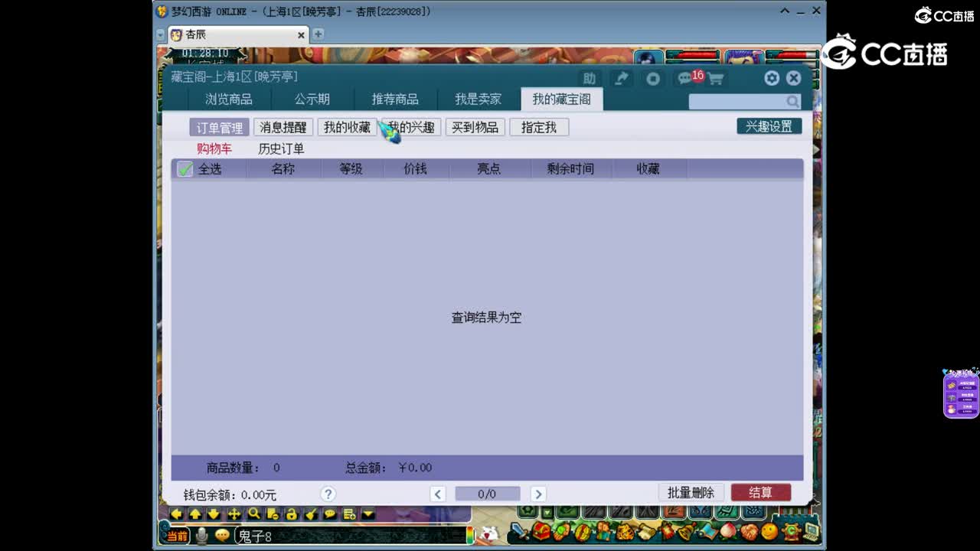The width and height of the screenshot is (980, 551).
Task: Click the computer monitor icon
Action: click(811, 530)
